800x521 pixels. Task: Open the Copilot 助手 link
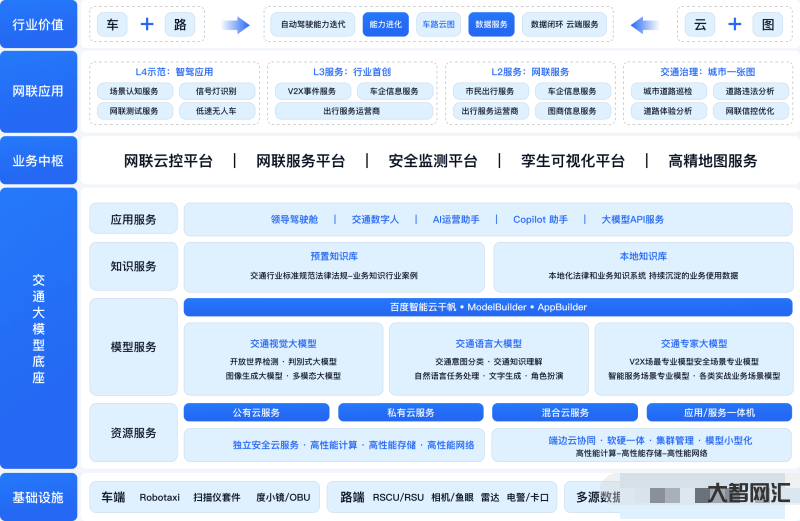click(x=540, y=219)
